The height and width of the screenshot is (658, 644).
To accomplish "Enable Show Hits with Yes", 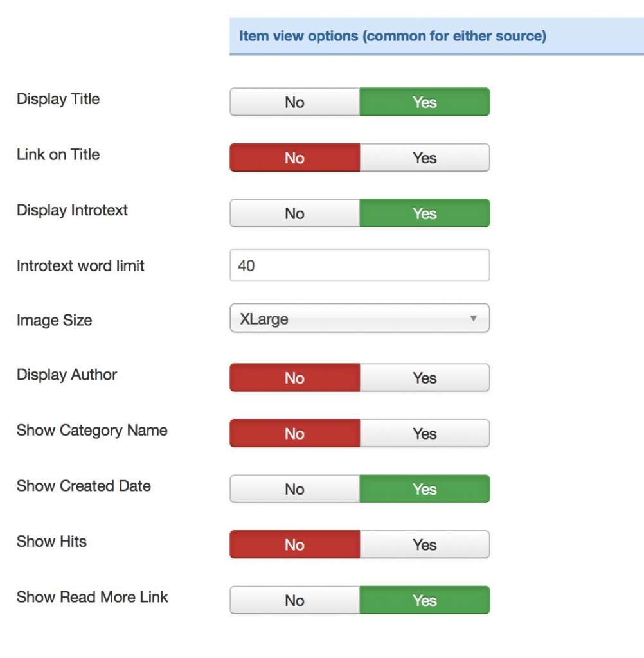I will pos(424,545).
